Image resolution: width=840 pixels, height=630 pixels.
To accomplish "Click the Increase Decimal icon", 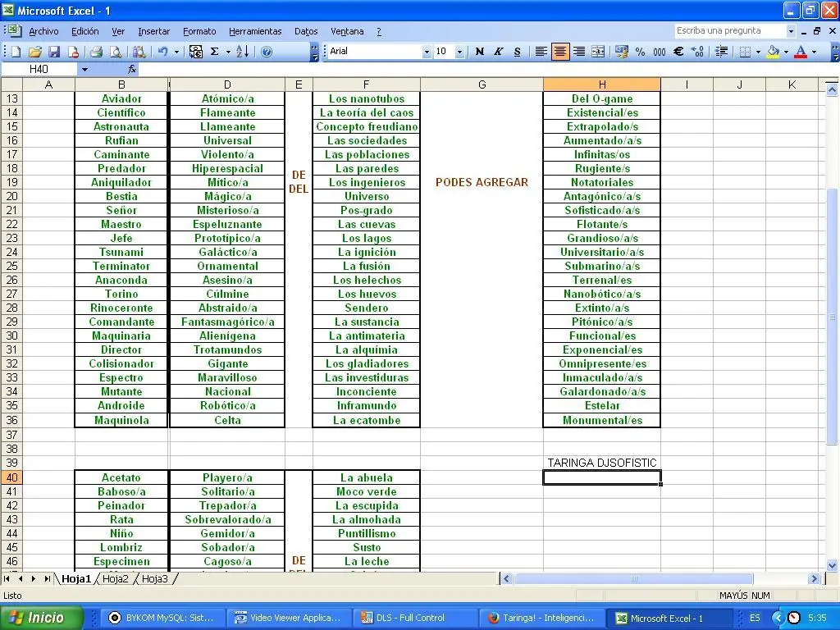I will (x=697, y=52).
